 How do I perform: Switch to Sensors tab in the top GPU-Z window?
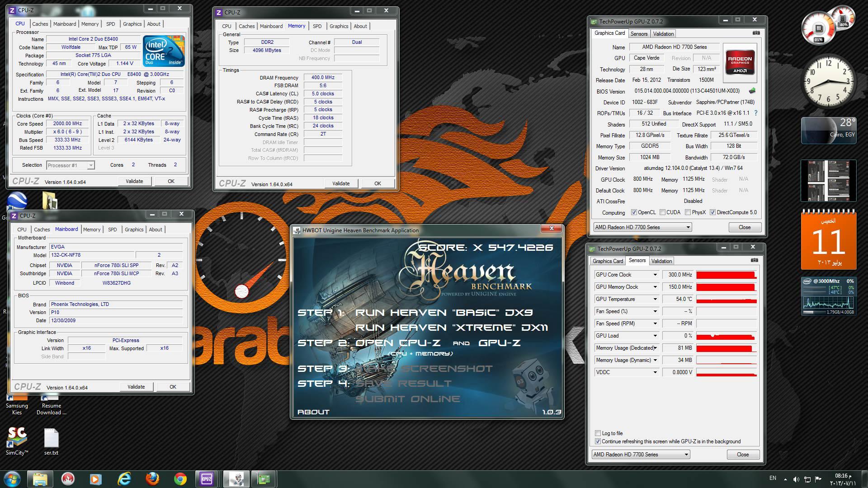click(639, 34)
